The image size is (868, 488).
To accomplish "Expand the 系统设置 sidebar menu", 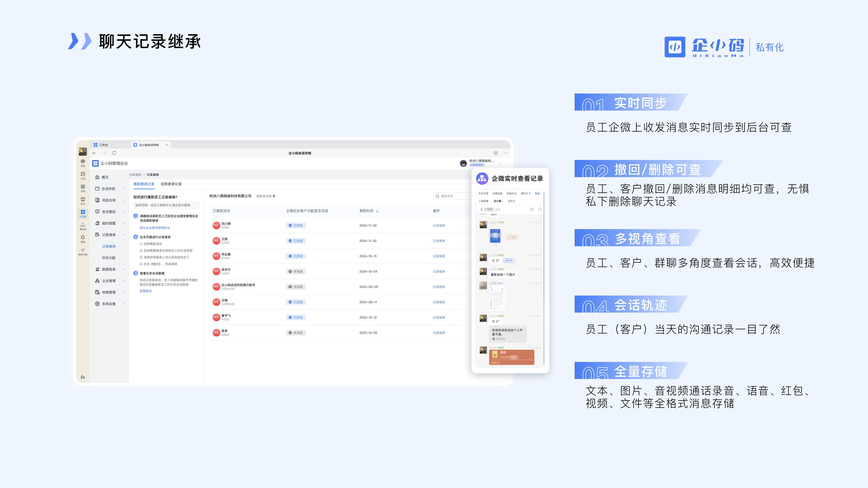I will (110, 304).
